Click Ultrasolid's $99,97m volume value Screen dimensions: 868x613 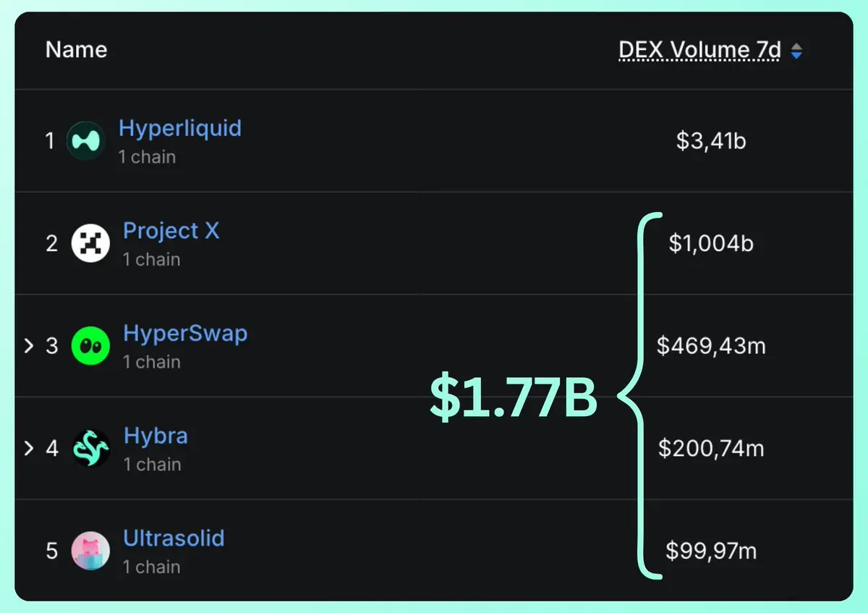711,551
